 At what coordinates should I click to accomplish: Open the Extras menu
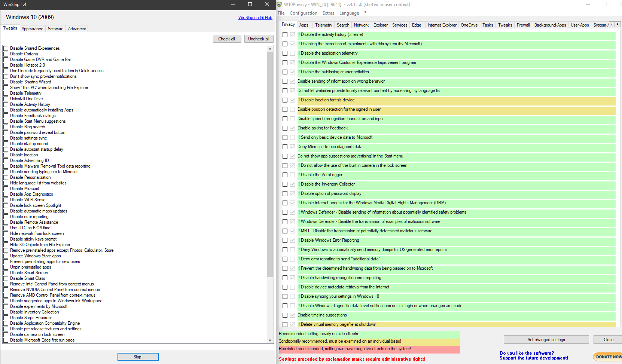pyautogui.click(x=328, y=13)
